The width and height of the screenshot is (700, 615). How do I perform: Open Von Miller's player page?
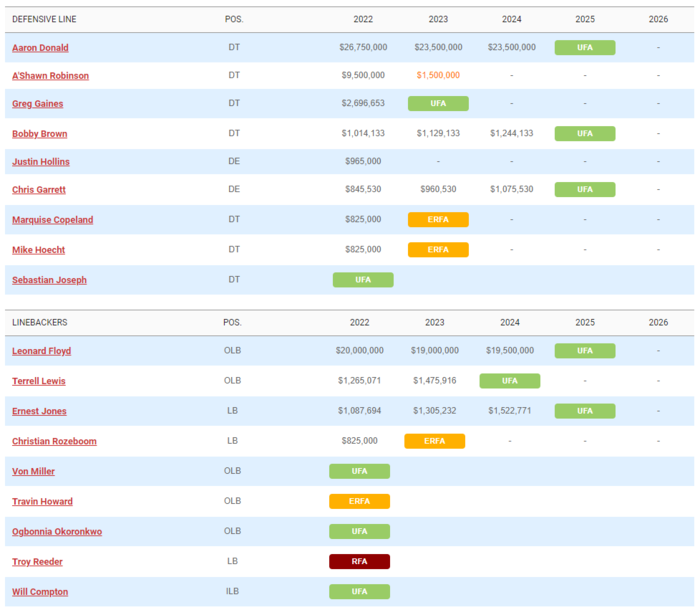click(x=33, y=471)
